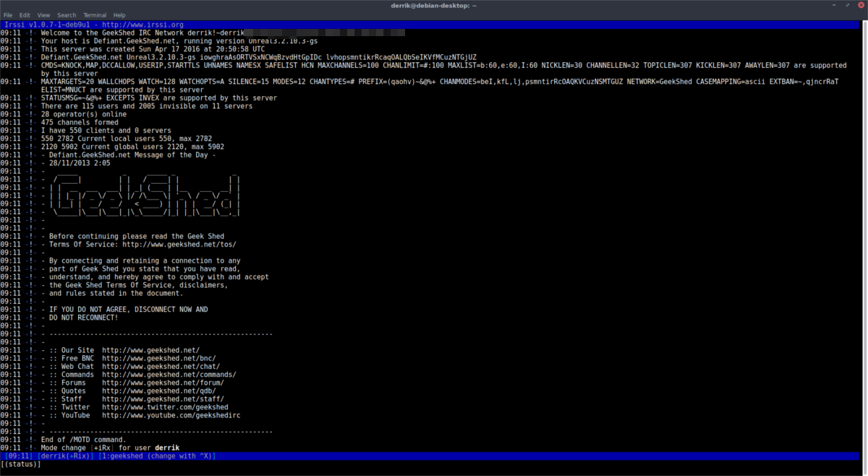This screenshot has width=868, height=476.
Task: Click 'Defiant.GeekShed.net Message of the Day' line
Action: [128, 155]
